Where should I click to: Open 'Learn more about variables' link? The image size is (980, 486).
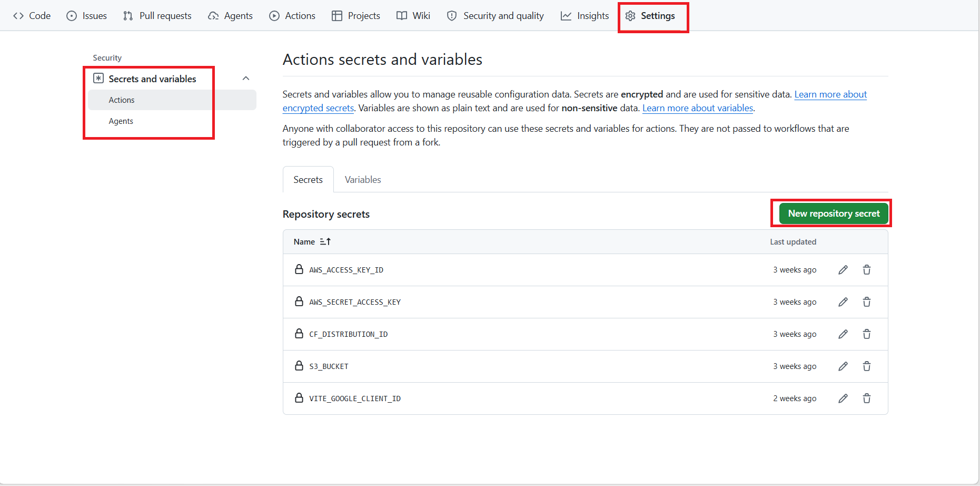coord(698,108)
